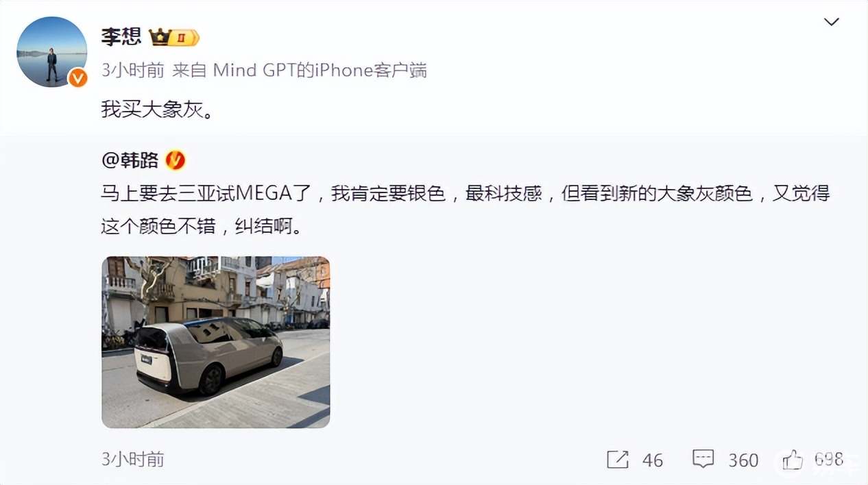Open the original post timestamp under the photo

[x=133, y=459]
